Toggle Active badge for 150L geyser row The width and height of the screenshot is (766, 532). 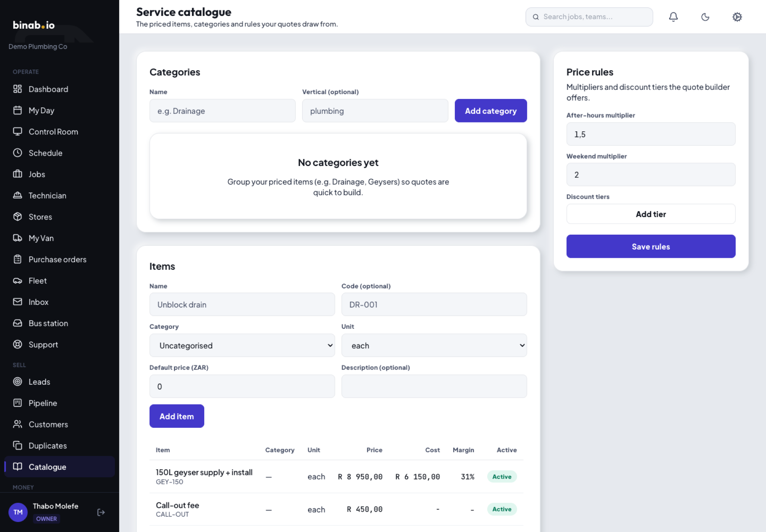[502, 477]
